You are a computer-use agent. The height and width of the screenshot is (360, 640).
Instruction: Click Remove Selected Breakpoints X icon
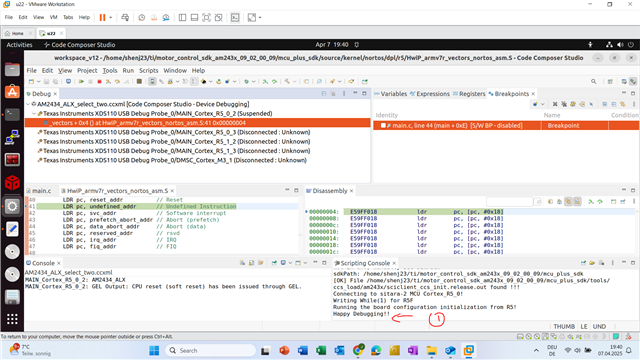tap(555, 104)
